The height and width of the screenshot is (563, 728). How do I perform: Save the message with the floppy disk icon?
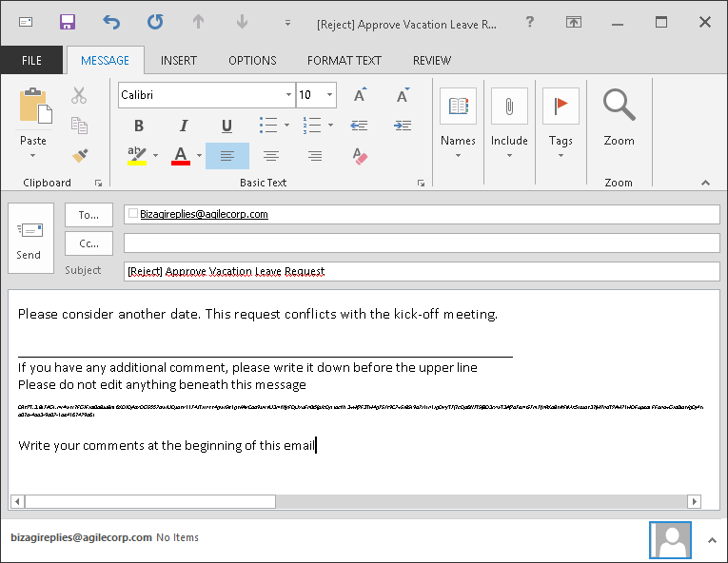point(68,22)
